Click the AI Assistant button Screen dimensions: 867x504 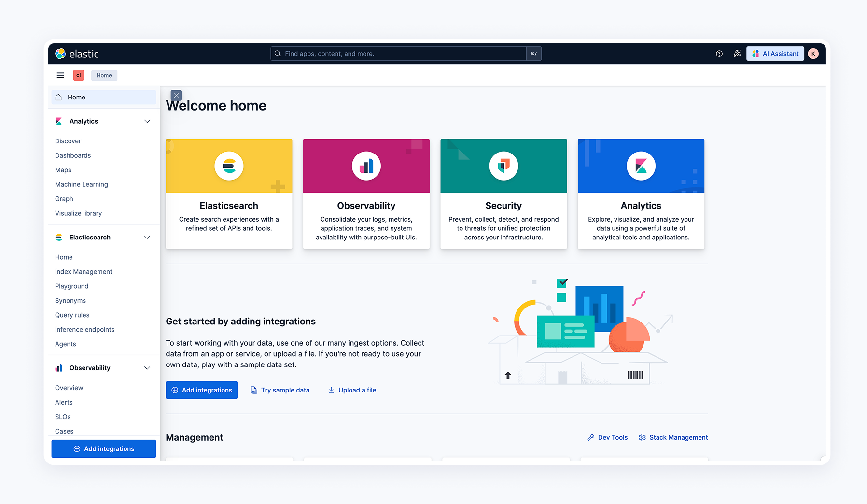[775, 54]
